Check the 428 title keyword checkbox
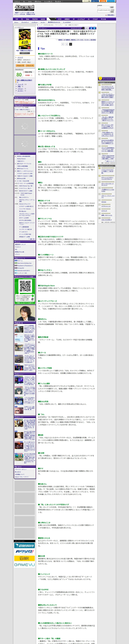 (15, 109)
